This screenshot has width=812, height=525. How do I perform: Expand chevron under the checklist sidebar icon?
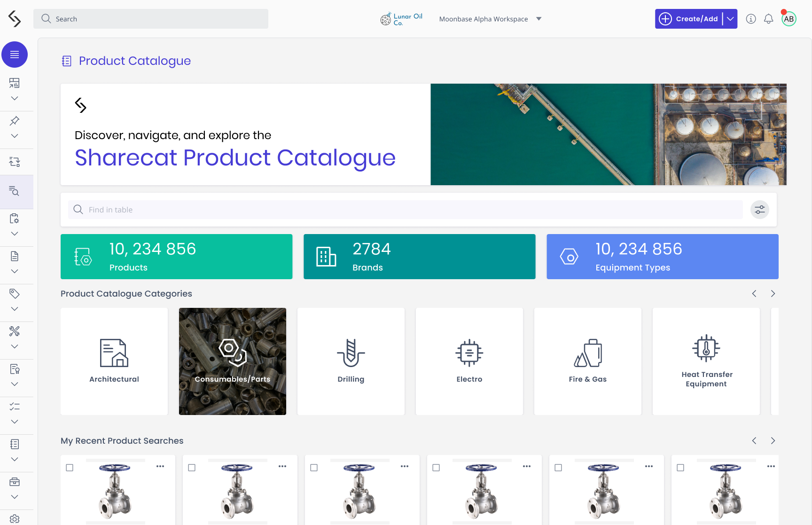click(x=15, y=422)
